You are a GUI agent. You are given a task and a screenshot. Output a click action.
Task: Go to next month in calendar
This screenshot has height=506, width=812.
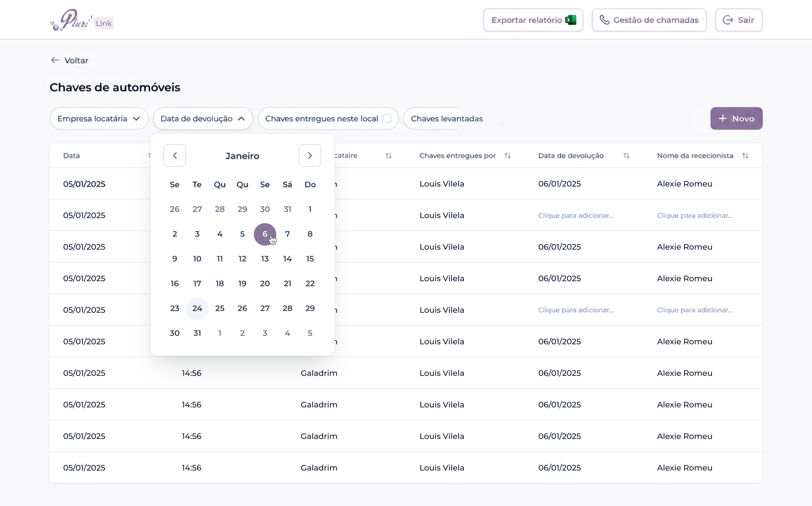pyautogui.click(x=310, y=156)
